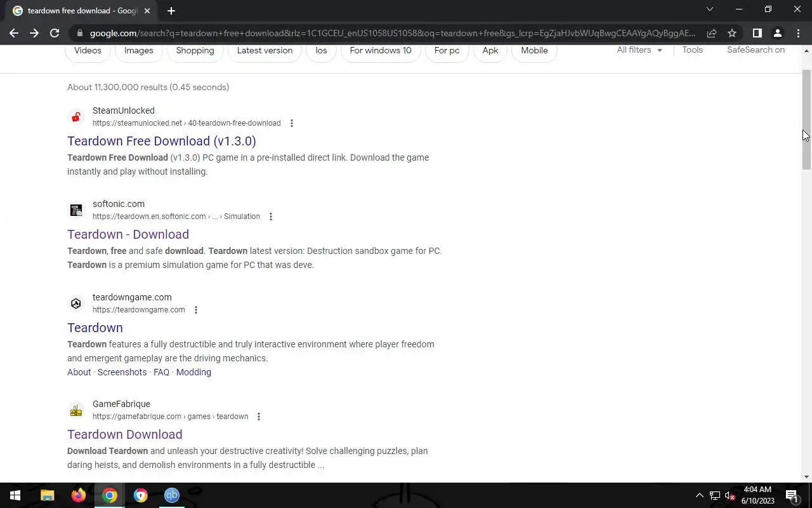Share this page from address bar
The image size is (812, 508).
712,33
